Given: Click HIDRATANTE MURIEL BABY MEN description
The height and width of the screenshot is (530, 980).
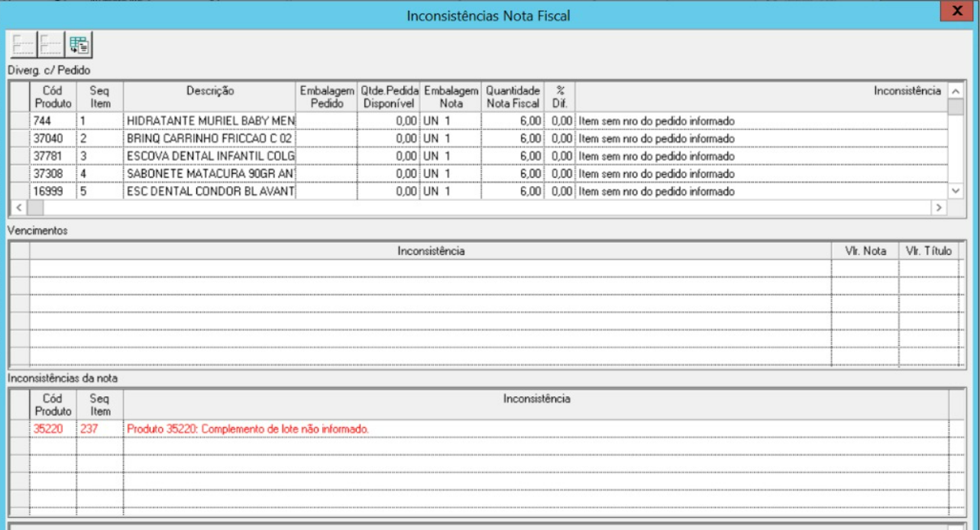Looking at the screenshot, I should tap(210, 121).
